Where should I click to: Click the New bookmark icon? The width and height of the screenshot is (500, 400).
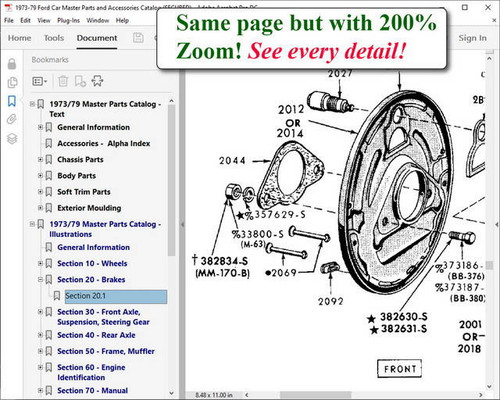pos(80,81)
